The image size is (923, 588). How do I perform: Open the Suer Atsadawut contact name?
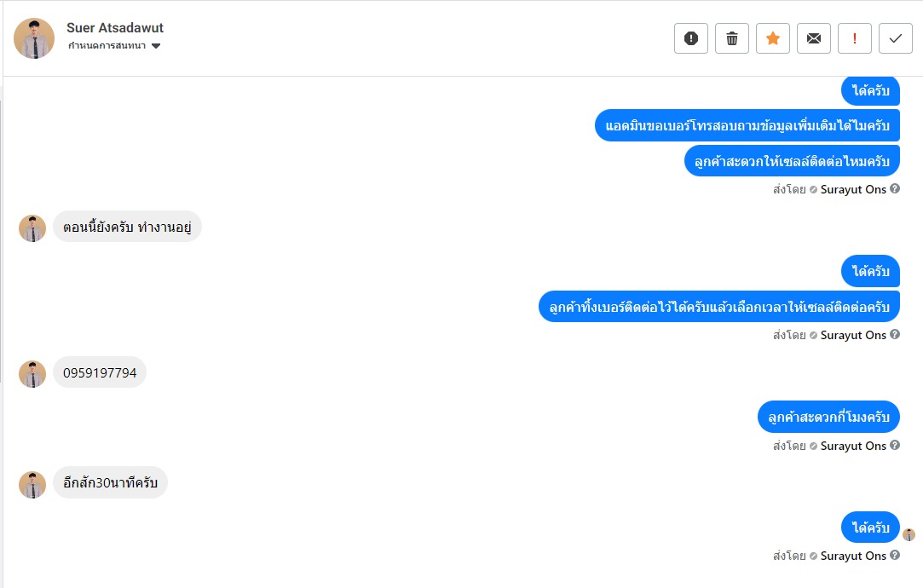pos(115,28)
